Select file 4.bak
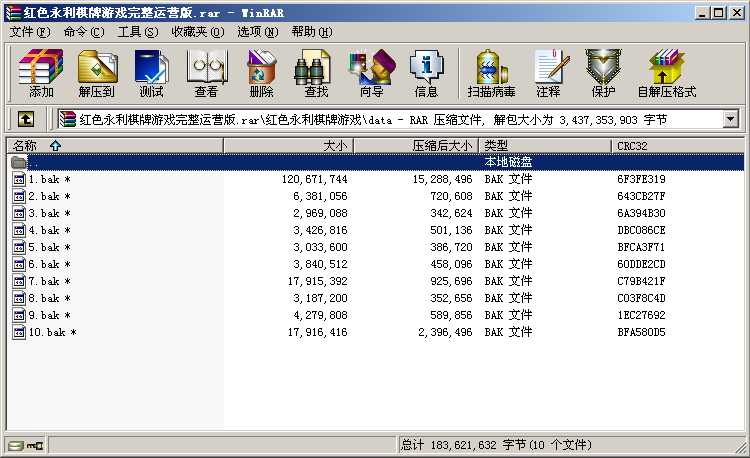 (x=49, y=230)
